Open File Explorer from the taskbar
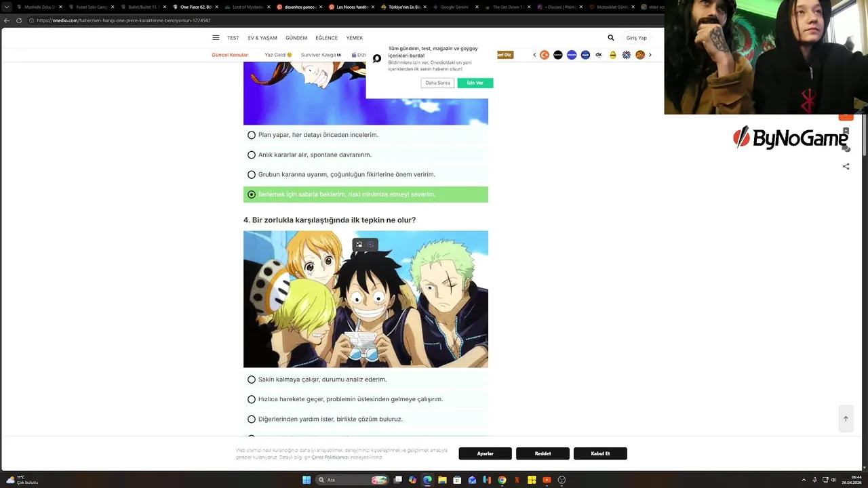Screen dimensions: 868x488 pos(442,480)
